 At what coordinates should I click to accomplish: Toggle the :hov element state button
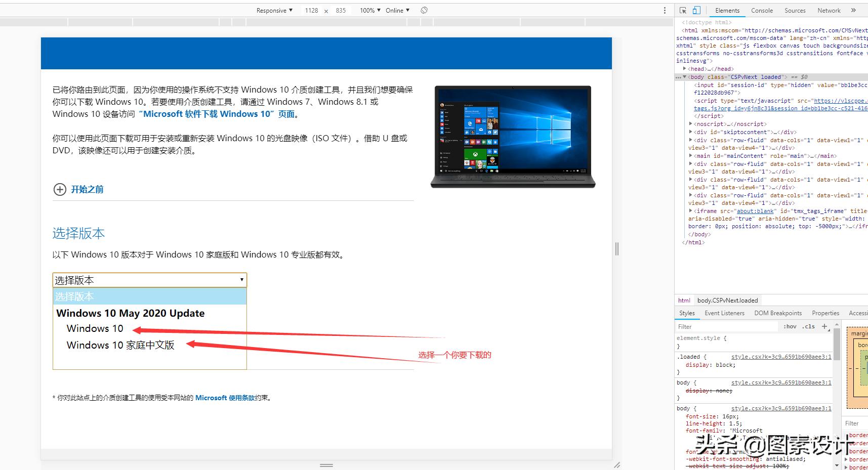790,327
